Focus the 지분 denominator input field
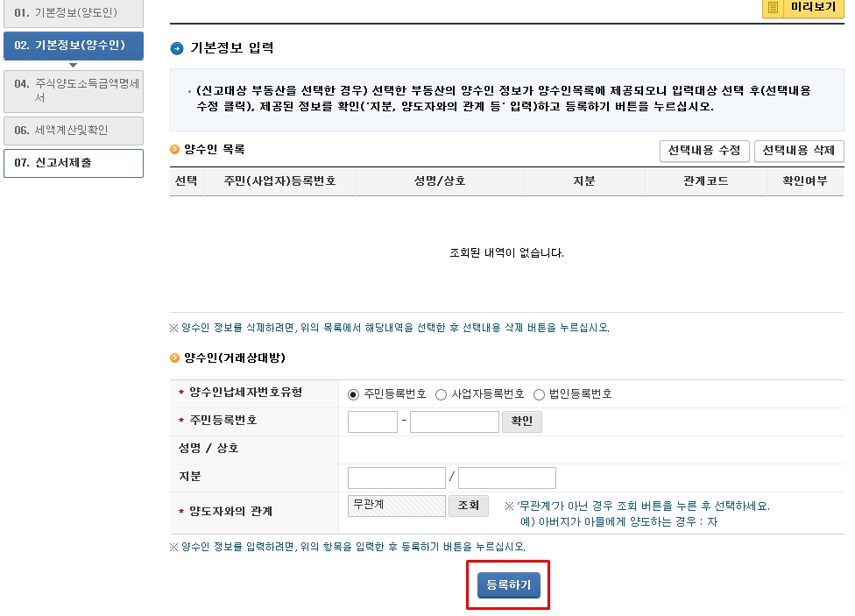Viewport: 855px width, 616px height. (507, 478)
